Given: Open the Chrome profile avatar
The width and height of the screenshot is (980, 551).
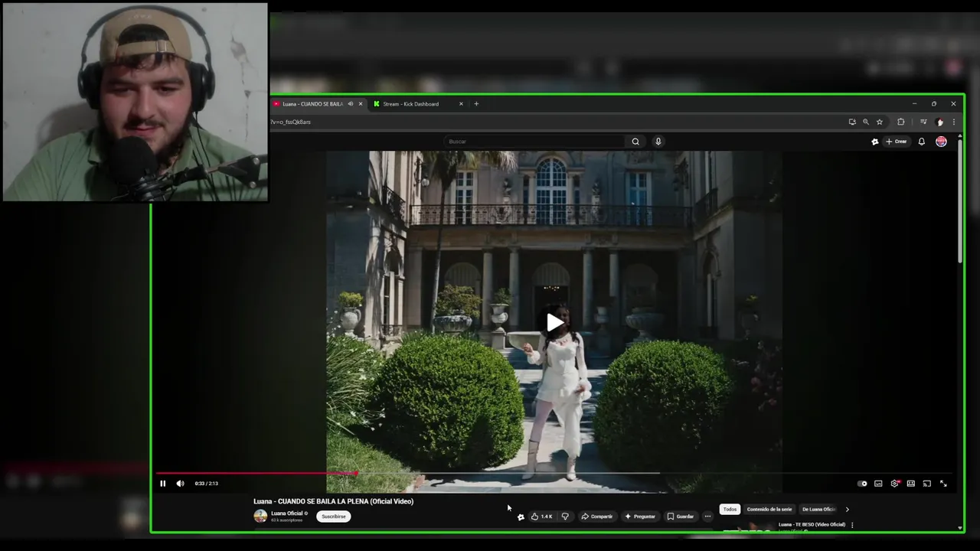Looking at the screenshot, I should pyautogui.click(x=940, y=122).
